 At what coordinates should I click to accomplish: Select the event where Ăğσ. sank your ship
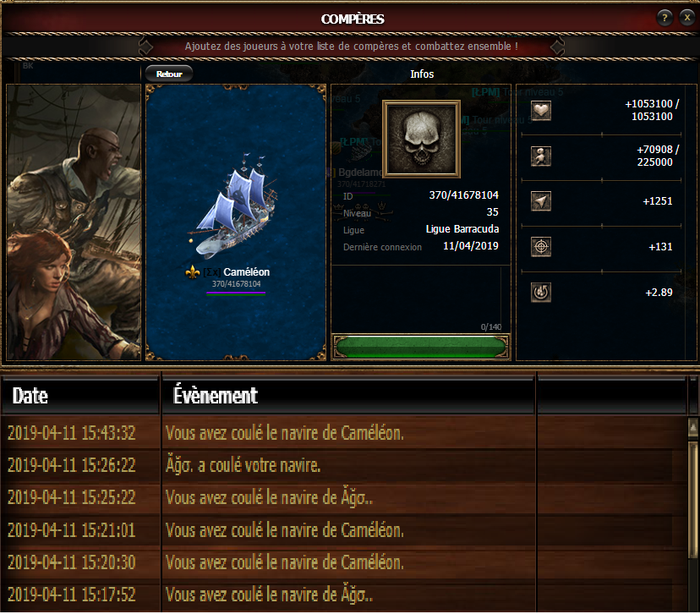point(344,465)
